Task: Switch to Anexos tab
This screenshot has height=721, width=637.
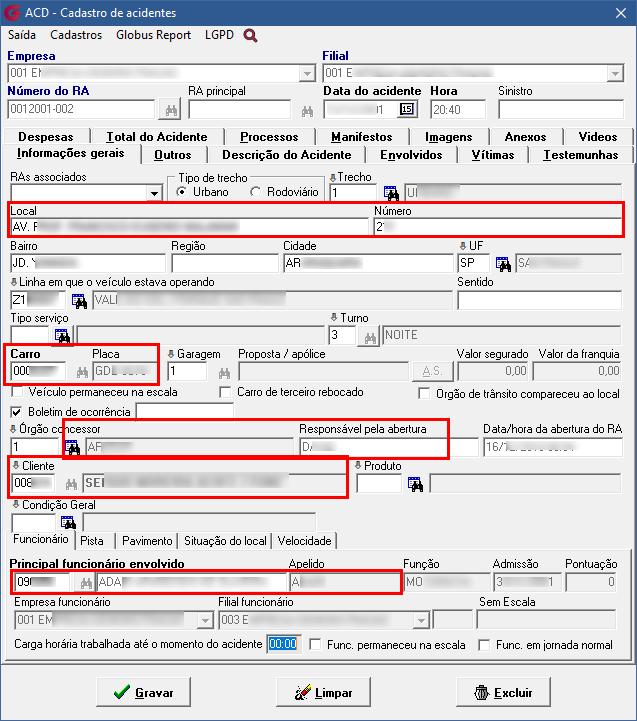Action: coord(525,137)
